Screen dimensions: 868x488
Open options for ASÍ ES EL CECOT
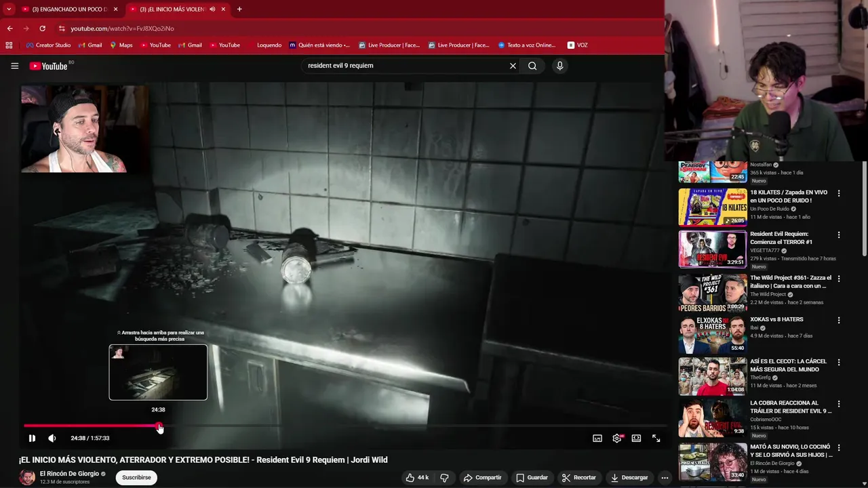[838, 362]
